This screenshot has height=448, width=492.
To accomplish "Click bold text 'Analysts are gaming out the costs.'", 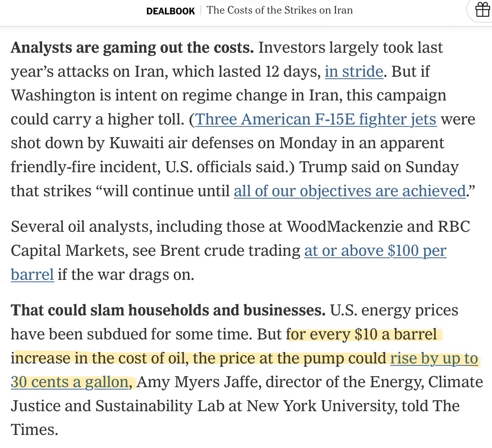I will 132,48.
